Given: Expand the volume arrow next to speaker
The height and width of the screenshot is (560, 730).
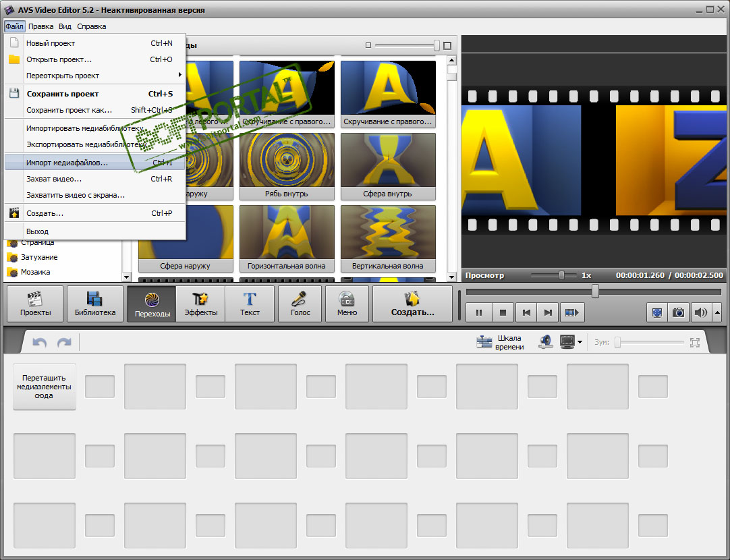Looking at the screenshot, I should pyautogui.click(x=717, y=312).
